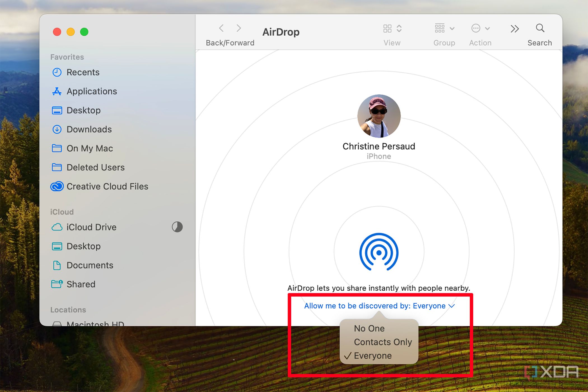Click the Favorites section header
Image resolution: width=588 pixels, height=392 pixels.
pos(67,57)
